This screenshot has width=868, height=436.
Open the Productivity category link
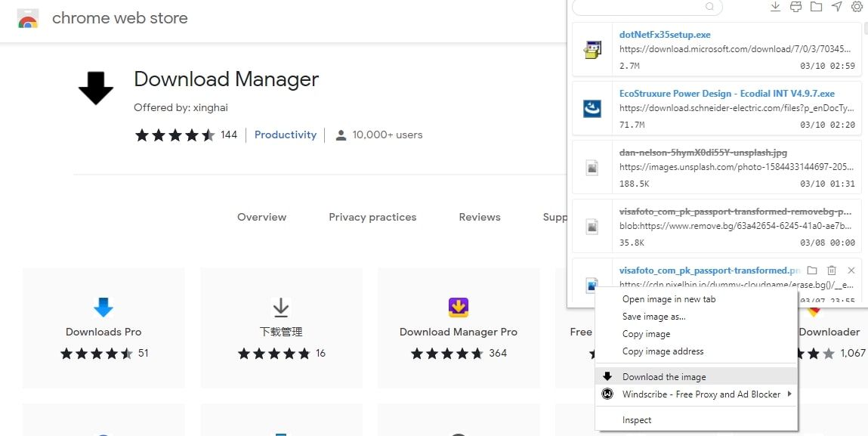286,135
